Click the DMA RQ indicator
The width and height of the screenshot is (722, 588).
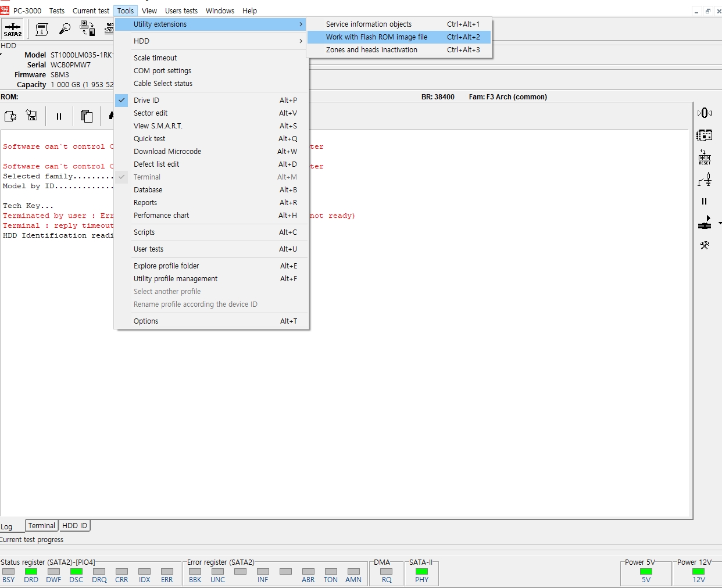pos(387,572)
